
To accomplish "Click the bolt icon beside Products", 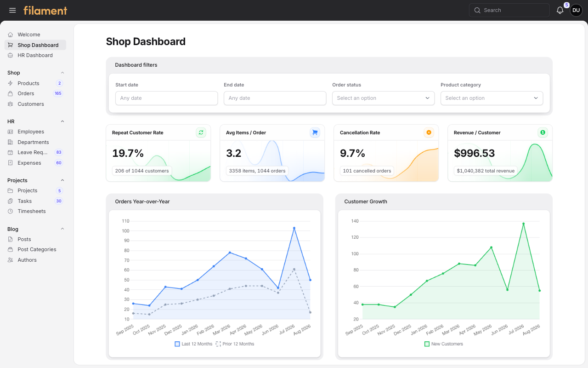I will pyautogui.click(x=11, y=83).
